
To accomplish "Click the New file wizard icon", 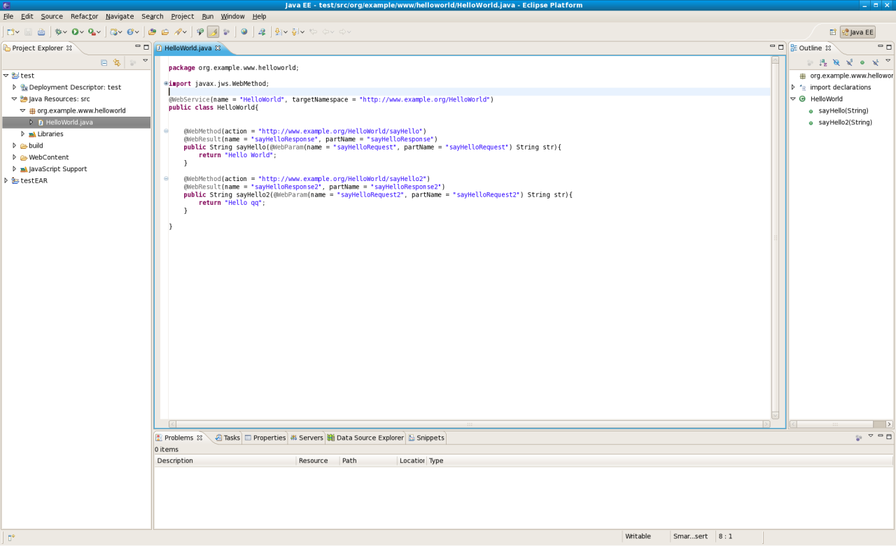I will 11,32.
